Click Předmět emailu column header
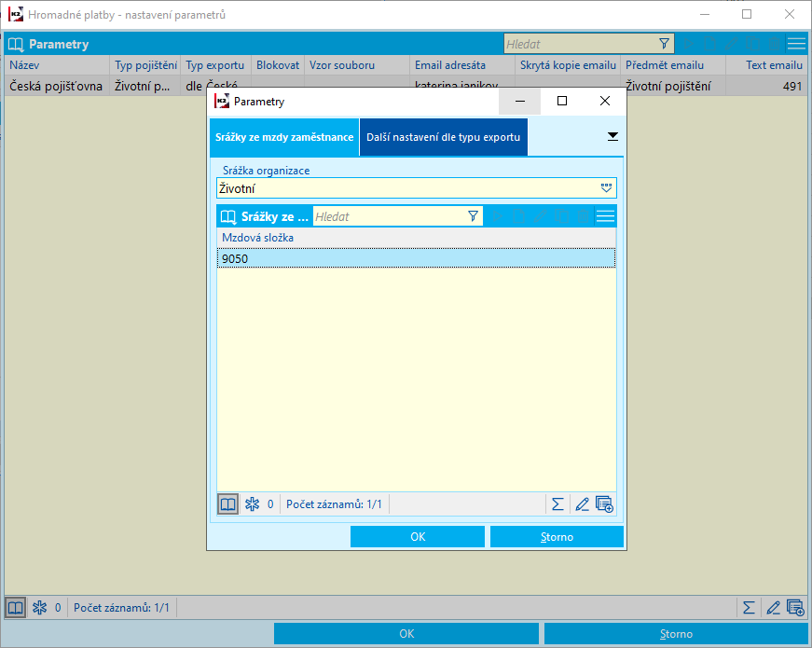 [x=673, y=65]
